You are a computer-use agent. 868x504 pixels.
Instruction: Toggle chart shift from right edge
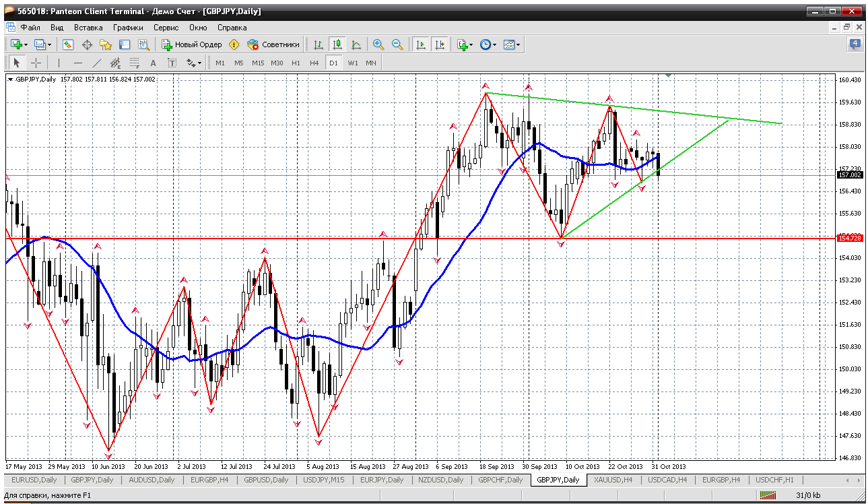439,44
